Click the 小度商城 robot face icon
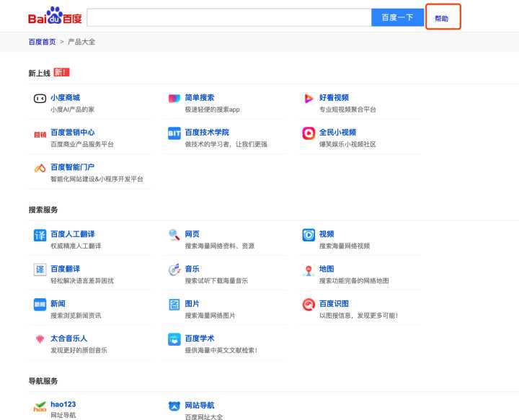This screenshot has width=519, height=420. tap(40, 99)
